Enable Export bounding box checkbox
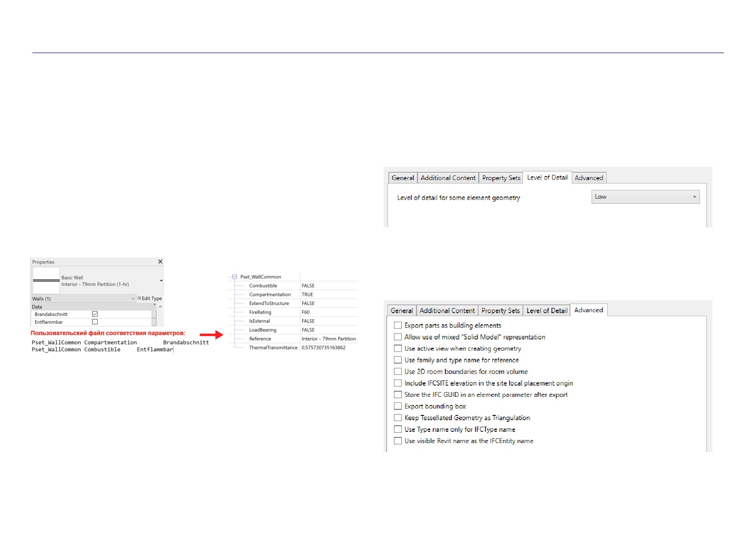Viewport: 756px width, 535px height. point(398,406)
